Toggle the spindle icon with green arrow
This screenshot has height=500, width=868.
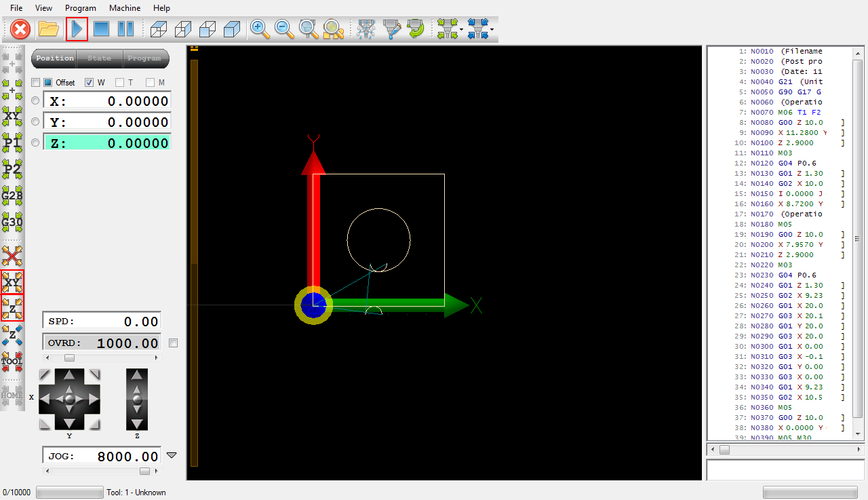point(415,29)
